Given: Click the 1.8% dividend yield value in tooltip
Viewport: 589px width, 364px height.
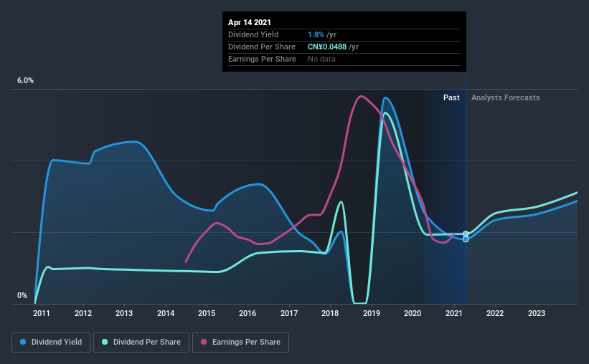Looking at the screenshot, I should point(316,34).
